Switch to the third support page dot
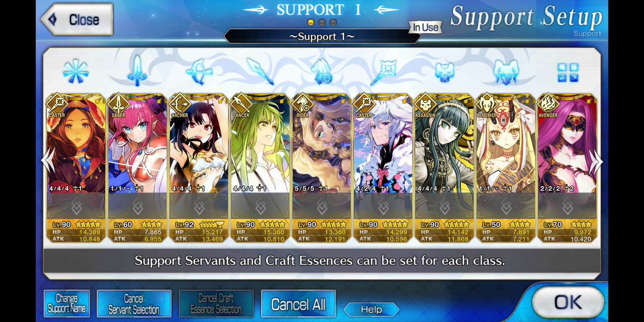Screen dimensions: 644x322 click(x=333, y=23)
